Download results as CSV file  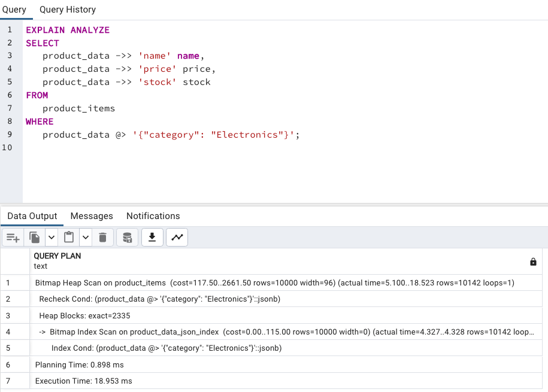[152, 238]
